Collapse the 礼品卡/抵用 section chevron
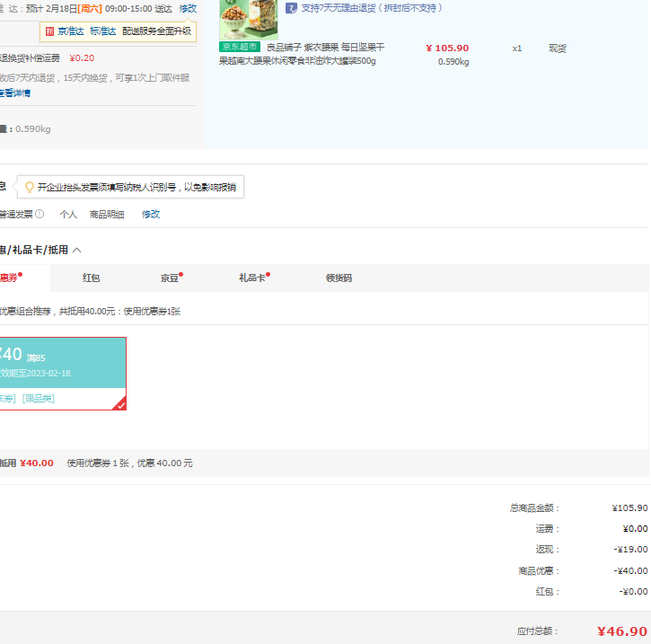Screen dimensions: 651x644 click(77, 250)
